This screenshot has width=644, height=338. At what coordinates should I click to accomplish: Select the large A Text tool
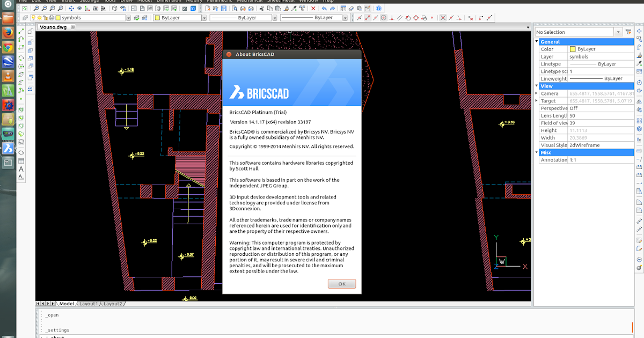21,169
